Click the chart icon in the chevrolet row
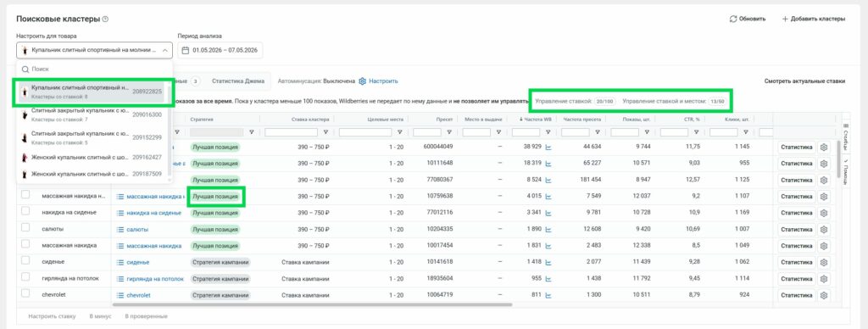Screen dimensions: 868x329 click(x=548, y=295)
